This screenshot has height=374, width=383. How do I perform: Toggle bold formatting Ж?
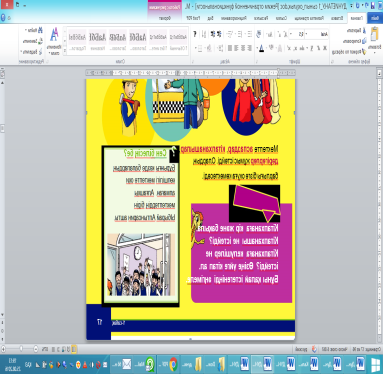(x=325, y=49)
